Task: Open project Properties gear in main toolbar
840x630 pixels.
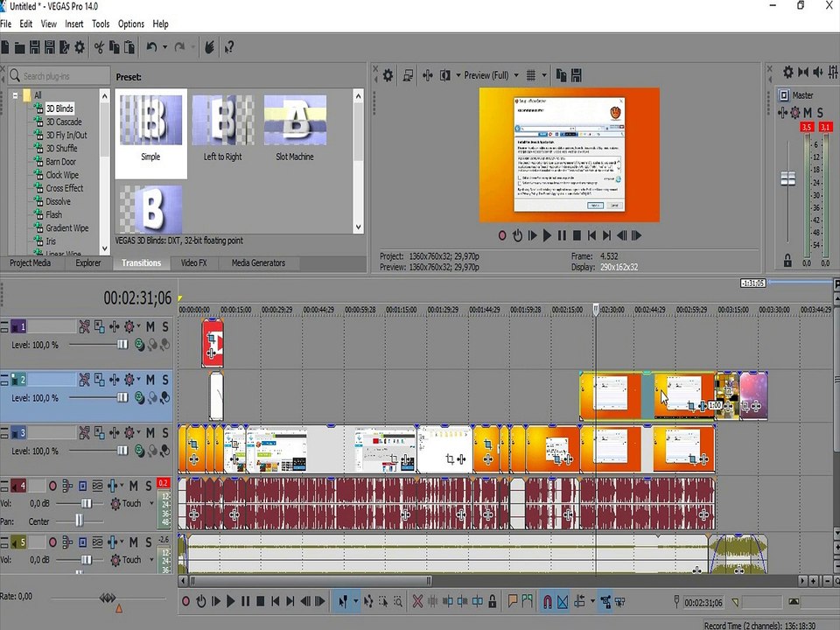Action: click(x=80, y=47)
